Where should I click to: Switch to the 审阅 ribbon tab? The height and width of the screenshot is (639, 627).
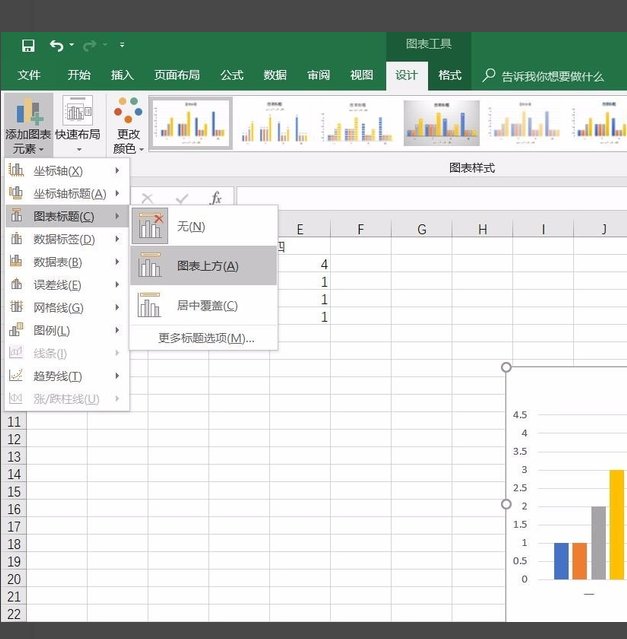(x=319, y=75)
